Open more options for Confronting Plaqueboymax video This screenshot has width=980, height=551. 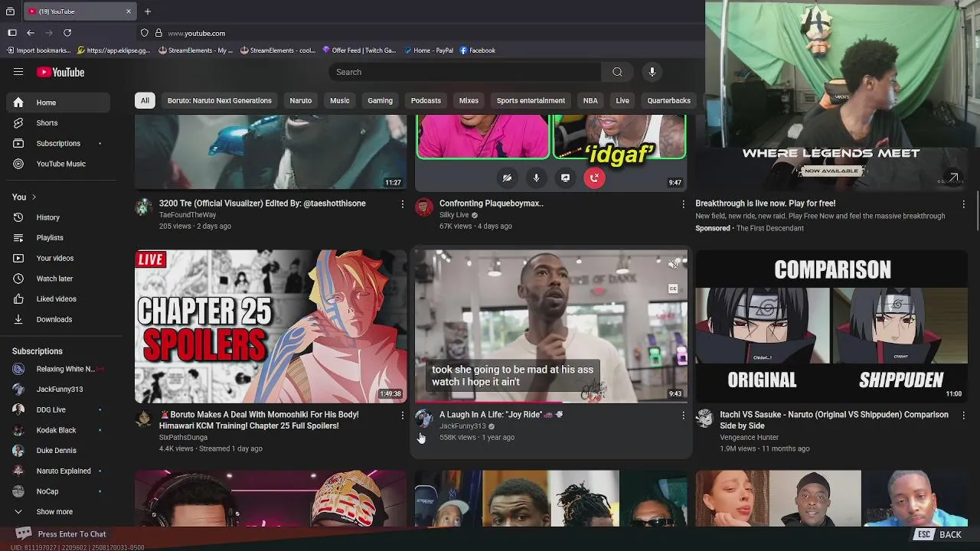[x=683, y=204]
